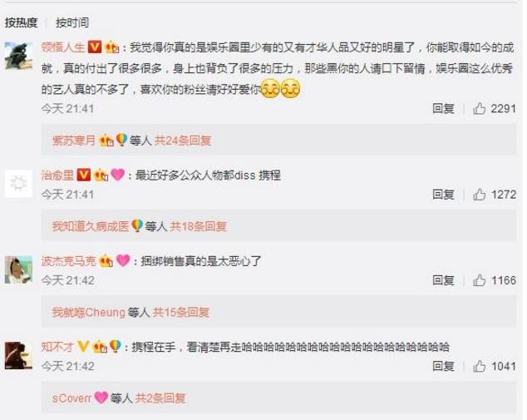
Task: Sort comments by 按时间
Action: 72,22
